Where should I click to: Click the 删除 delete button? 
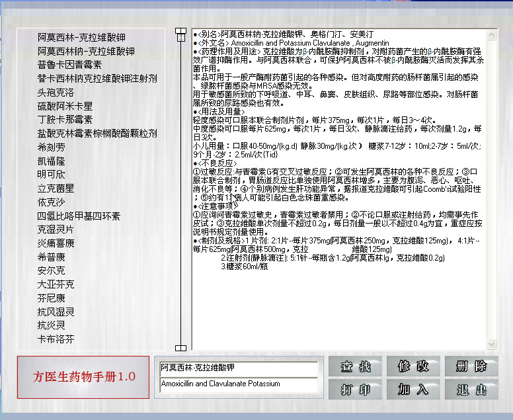[x=471, y=366]
